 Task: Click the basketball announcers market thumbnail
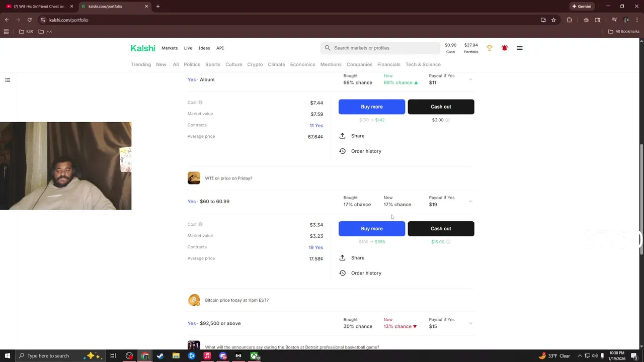pos(194,345)
